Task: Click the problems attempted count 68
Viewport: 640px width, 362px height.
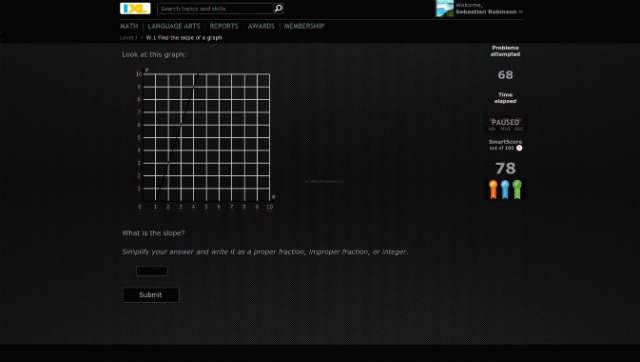Action: click(505, 75)
